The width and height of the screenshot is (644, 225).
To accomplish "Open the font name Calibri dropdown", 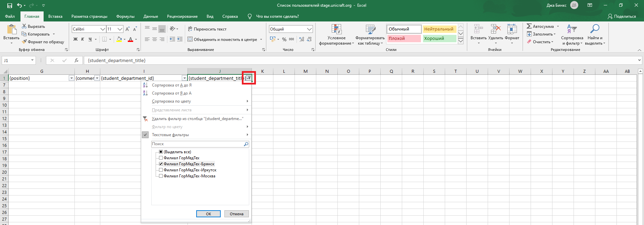I will [103, 29].
